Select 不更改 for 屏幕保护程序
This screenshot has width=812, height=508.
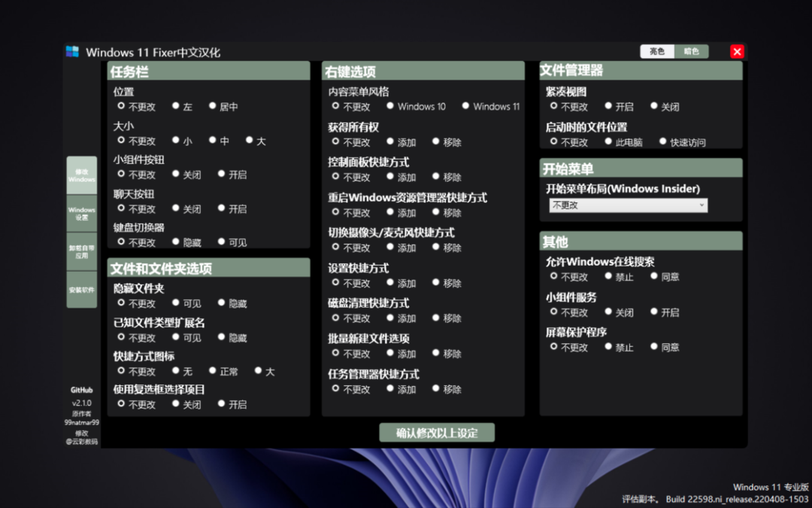(569, 347)
